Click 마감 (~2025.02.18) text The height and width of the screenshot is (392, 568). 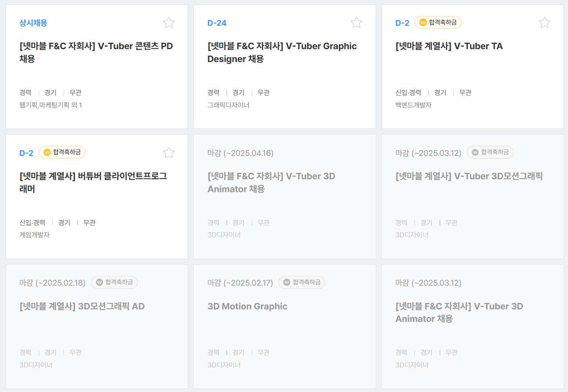click(52, 283)
